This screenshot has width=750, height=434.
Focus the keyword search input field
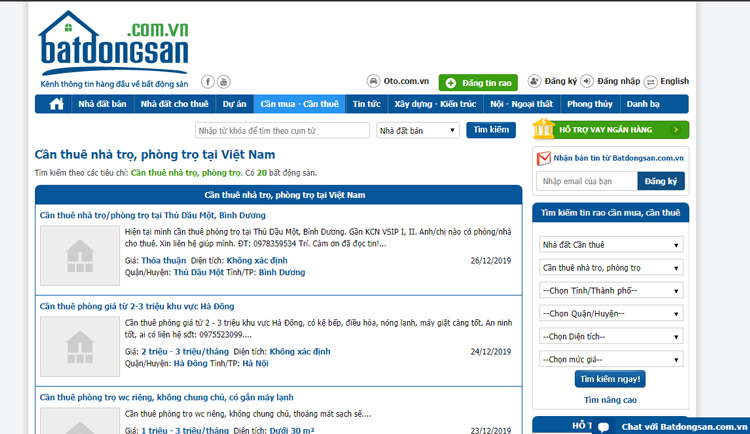tap(282, 130)
